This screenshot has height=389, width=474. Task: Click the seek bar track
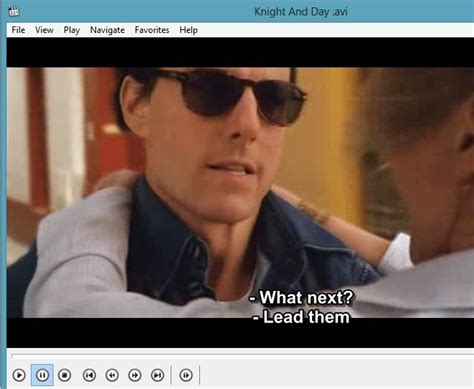tap(243, 356)
